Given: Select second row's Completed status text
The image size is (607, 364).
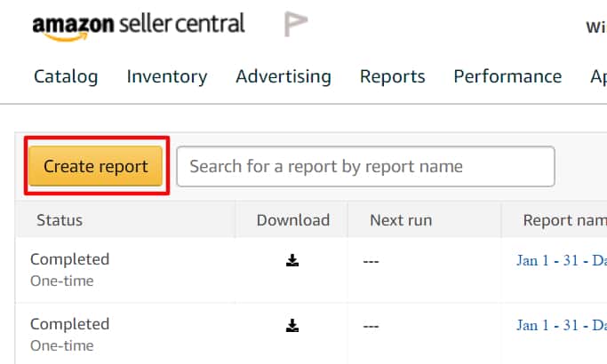Looking at the screenshot, I should pyautogui.click(x=69, y=324).
